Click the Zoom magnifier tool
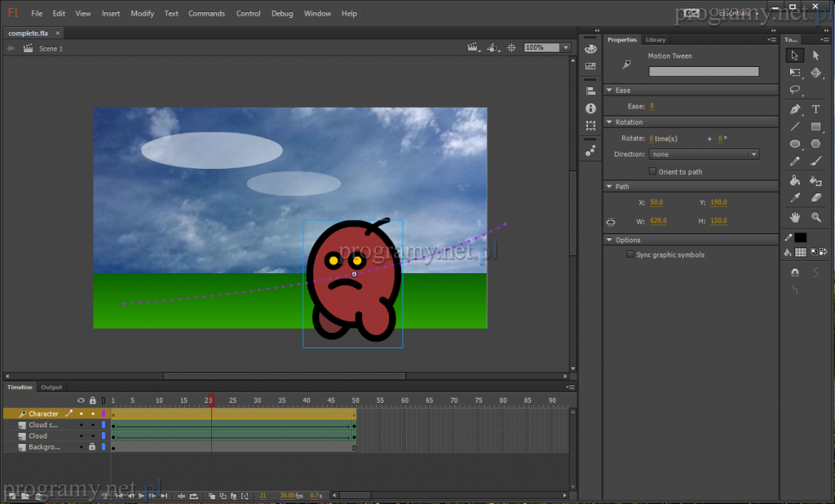Image resolution: width=835 pixels, height=504 pixels. (x=815, y=218)
